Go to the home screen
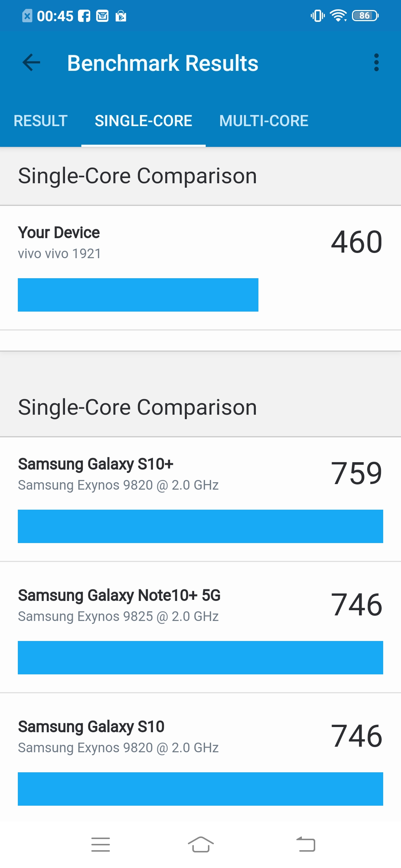The image size is (401, 868). [x=200, y=845]
